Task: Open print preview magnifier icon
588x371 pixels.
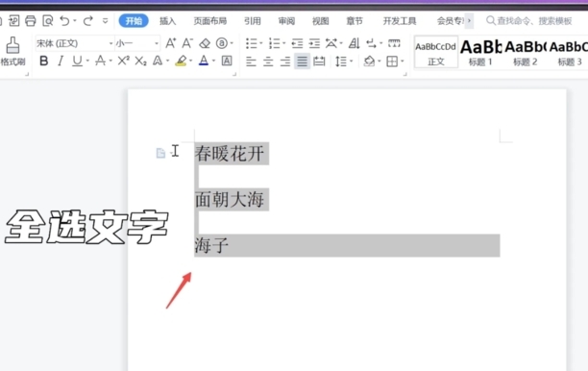Action: (48, 20)
